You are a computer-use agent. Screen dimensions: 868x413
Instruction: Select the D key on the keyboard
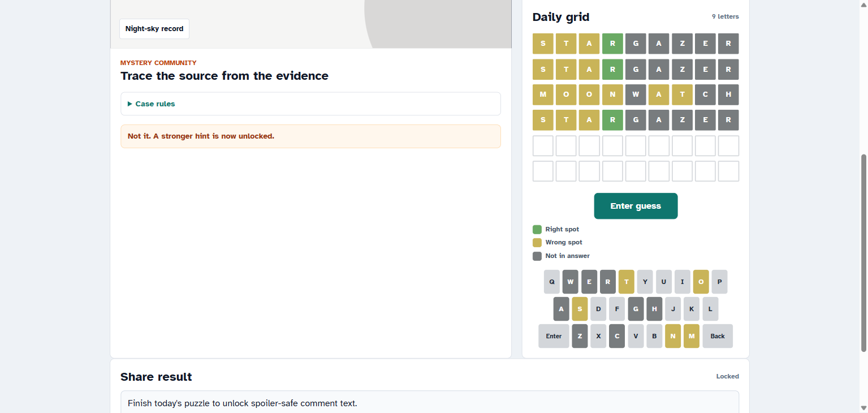[x=598, y=309]
